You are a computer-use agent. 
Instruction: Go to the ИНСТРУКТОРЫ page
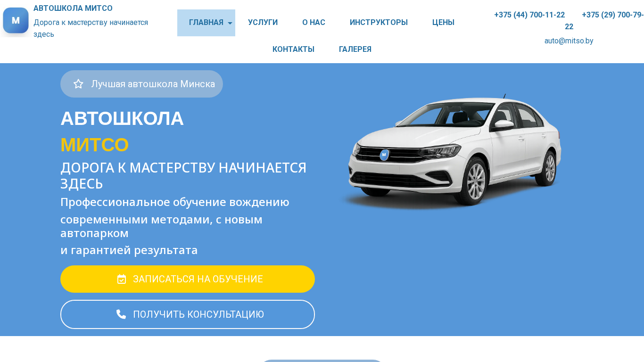pos(379,23)
